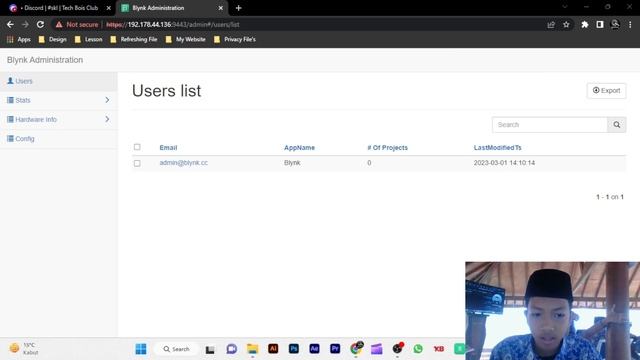The width and height of the screenshot is (640, 360).
Task: Open the Lesson bookmark folder
Action: tap(89, 40)
